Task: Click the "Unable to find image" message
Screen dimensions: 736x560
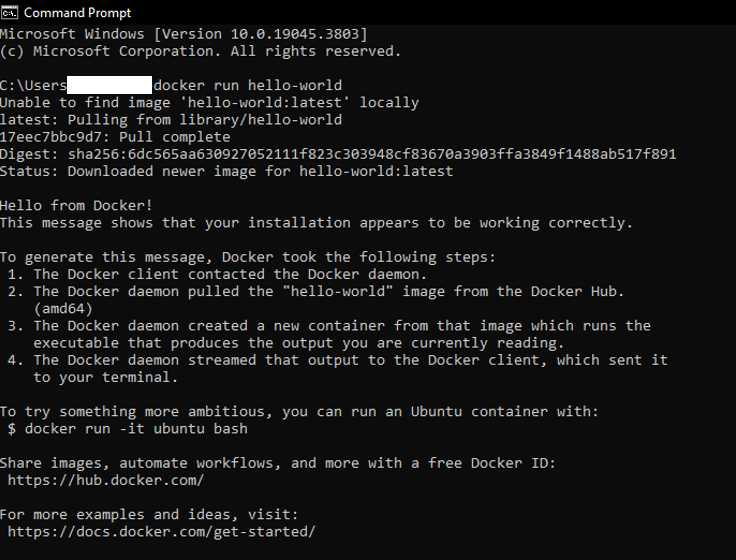Action: 209,102
